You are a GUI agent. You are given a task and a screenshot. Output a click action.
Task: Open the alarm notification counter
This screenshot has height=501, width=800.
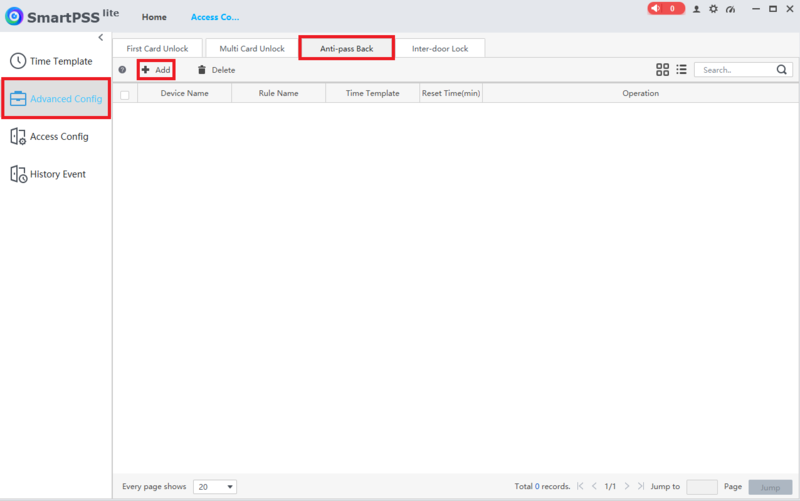click(665, 8)
